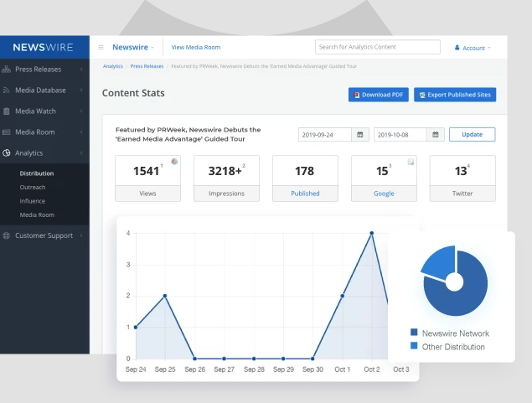Select Distribution under Analytics
The width and height of the screenshot is (532, 403).
37,173
